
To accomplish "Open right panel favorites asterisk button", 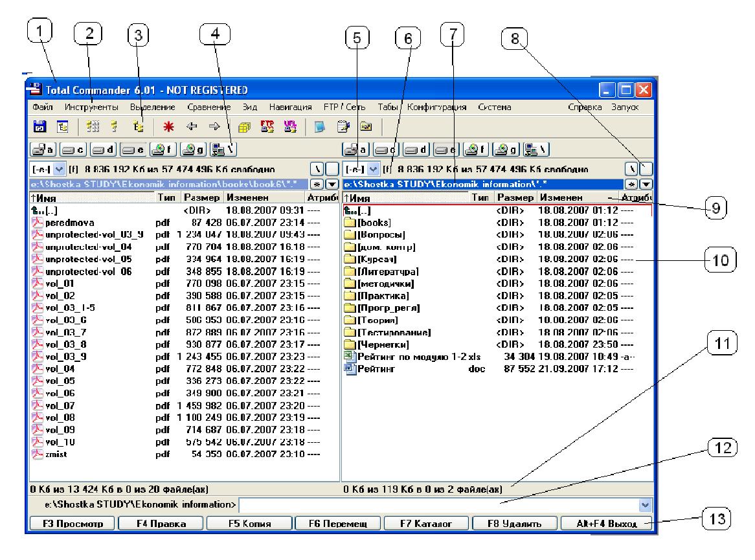I will (631, 184).
